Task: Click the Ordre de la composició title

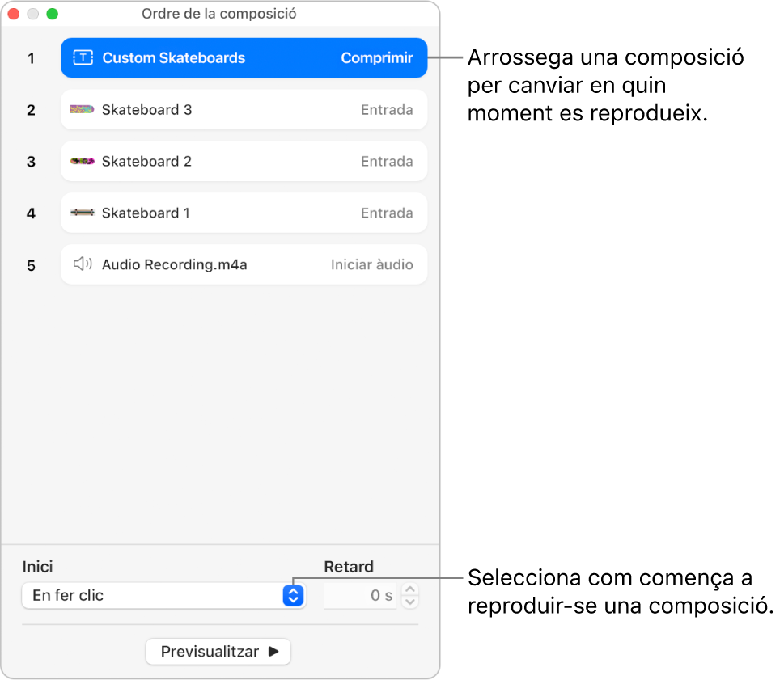Action: pos(219,14)
